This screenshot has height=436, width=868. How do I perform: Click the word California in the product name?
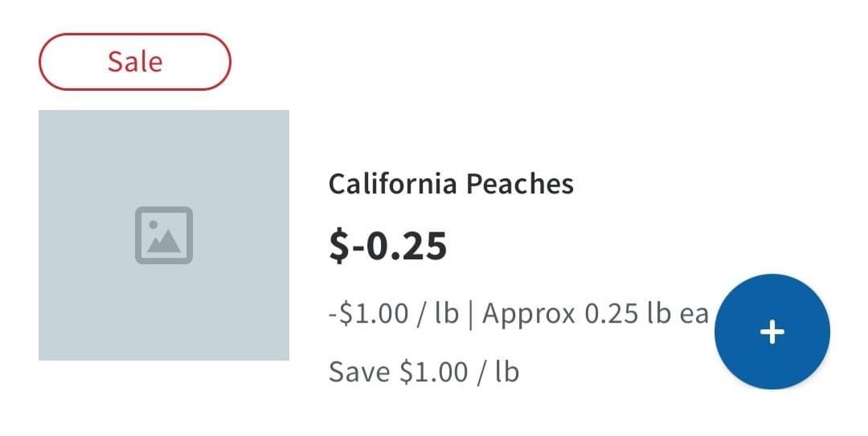[392, 185]
